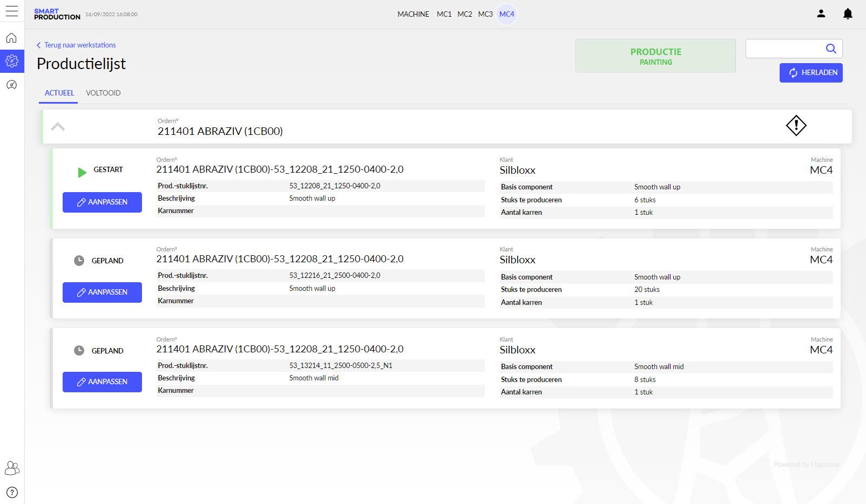Click value 53_12208_21_1250-0400-2,0 in Prod.-stuklijstnr.
The image size is (866, 504).
(x=335, y=186)
